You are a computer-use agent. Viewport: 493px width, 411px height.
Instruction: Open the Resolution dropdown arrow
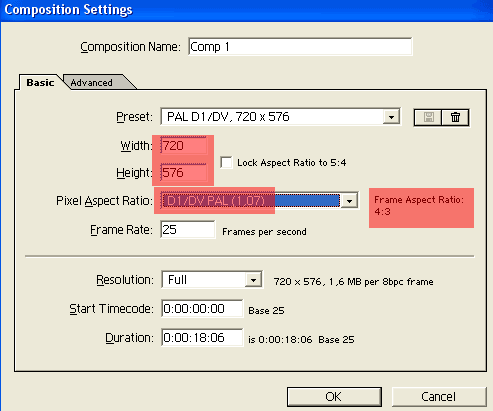pos(253,280)
